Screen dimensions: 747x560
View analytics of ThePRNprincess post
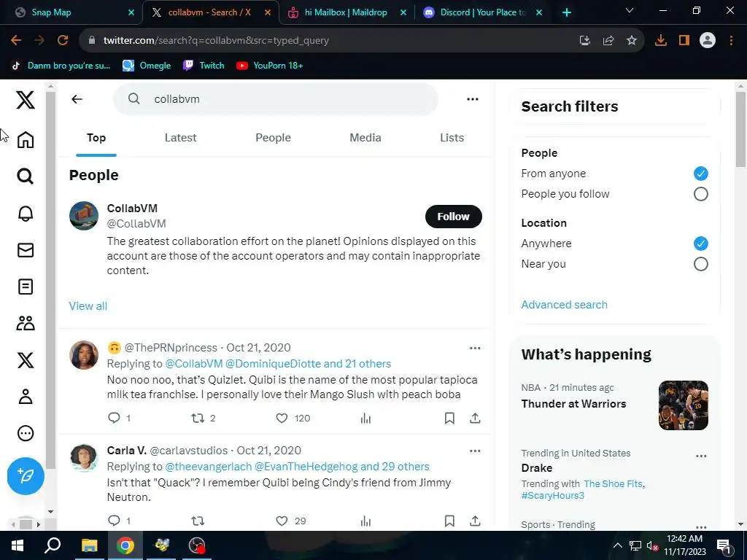(365, 418)
